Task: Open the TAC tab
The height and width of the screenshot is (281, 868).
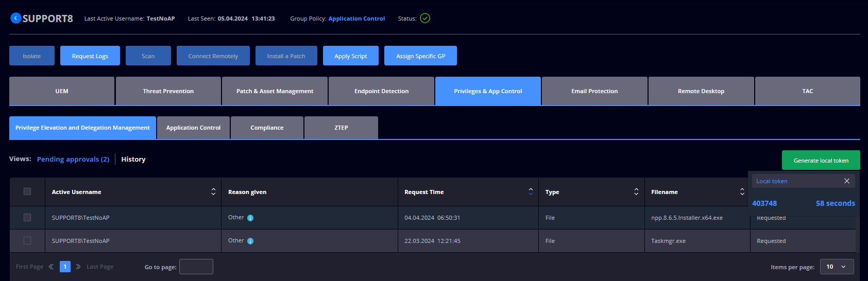Action: tap(808, 91)
